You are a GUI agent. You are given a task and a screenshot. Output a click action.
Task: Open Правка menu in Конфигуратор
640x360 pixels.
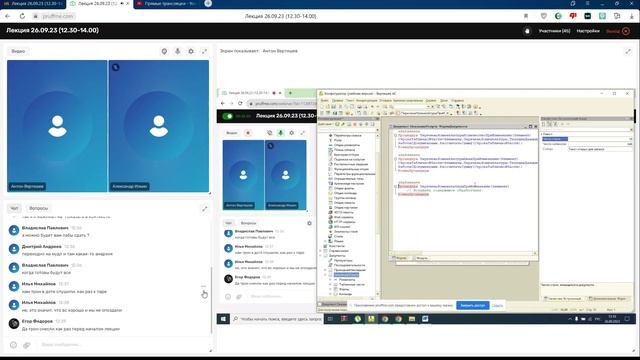pyautogui.click(x=337, y=100)
